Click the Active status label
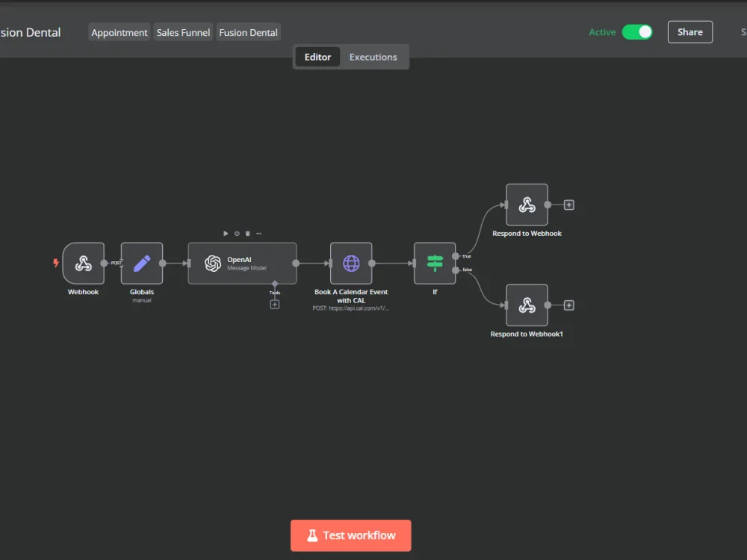Viewport: 747px width, 560px height. (602, 32)
